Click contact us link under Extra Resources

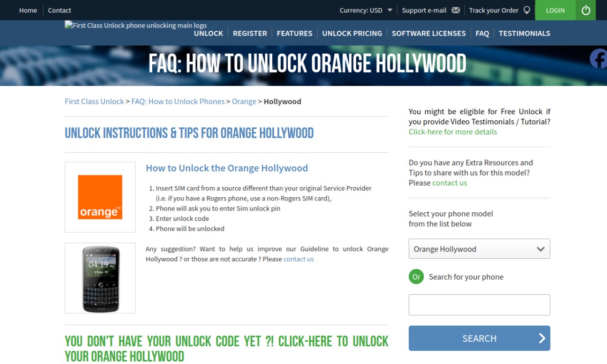pyautogui.click(x=450, y=183)
